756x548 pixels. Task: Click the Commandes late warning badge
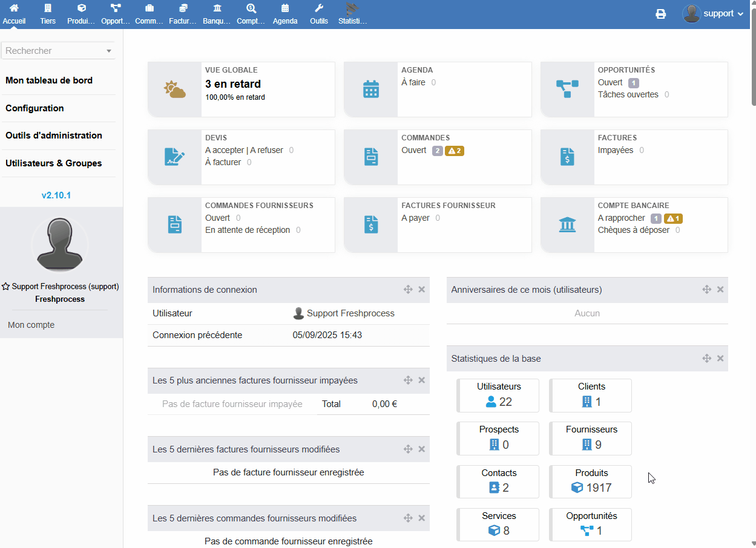tap(455, 151)
